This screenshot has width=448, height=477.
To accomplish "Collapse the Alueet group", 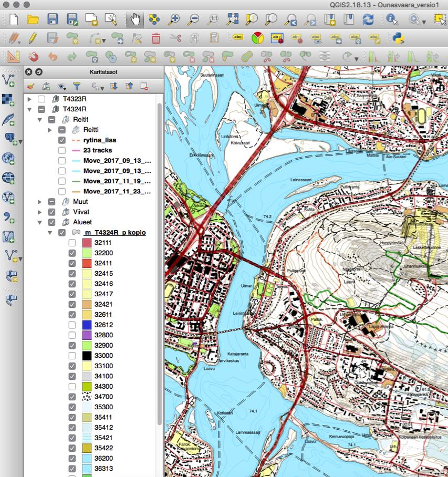I will [40, 222].
